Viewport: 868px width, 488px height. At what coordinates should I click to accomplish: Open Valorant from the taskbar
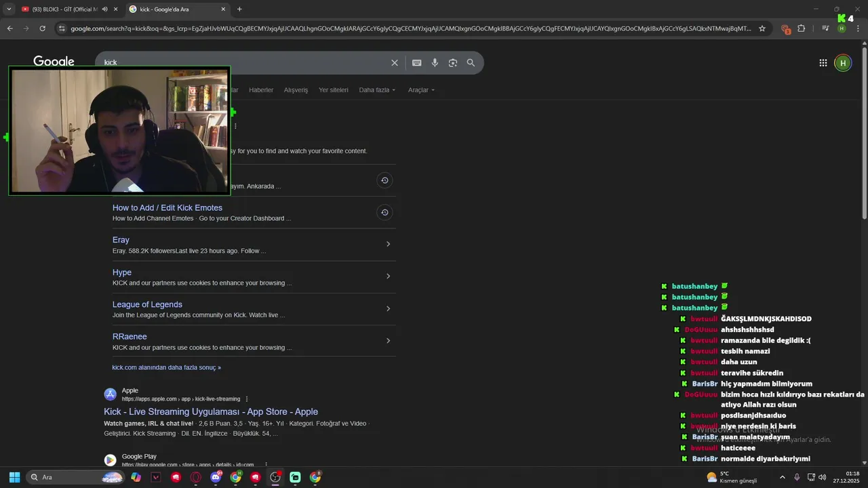[x=156, y=477]
